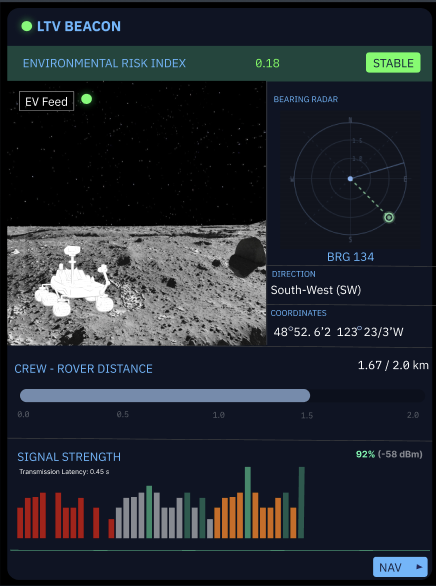Click the coordinates readout field

point(338,332)
